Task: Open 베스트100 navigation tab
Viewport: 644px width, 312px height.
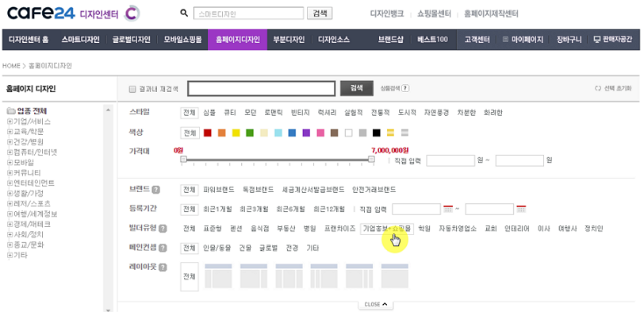Action: [x=432, y=40]
